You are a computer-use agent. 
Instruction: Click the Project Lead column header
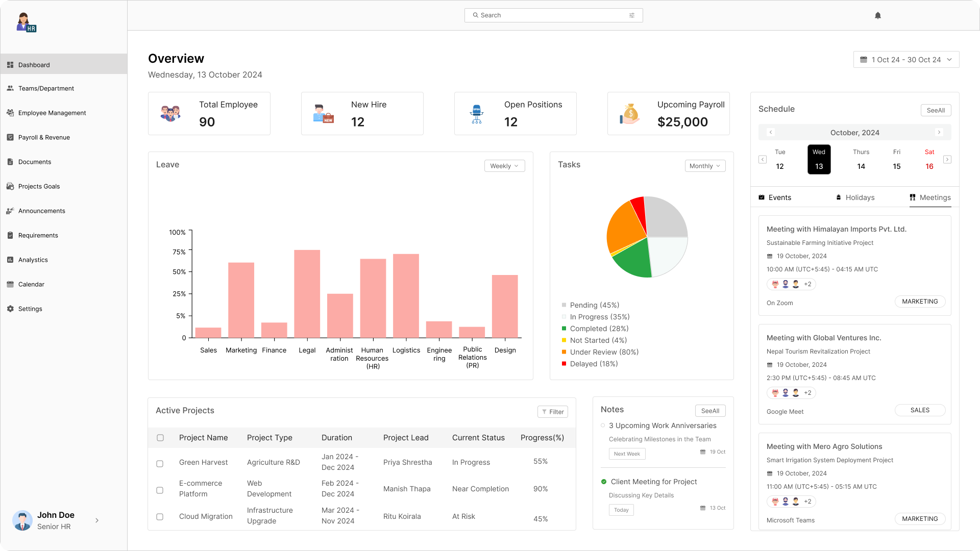[x=406, y=438]
